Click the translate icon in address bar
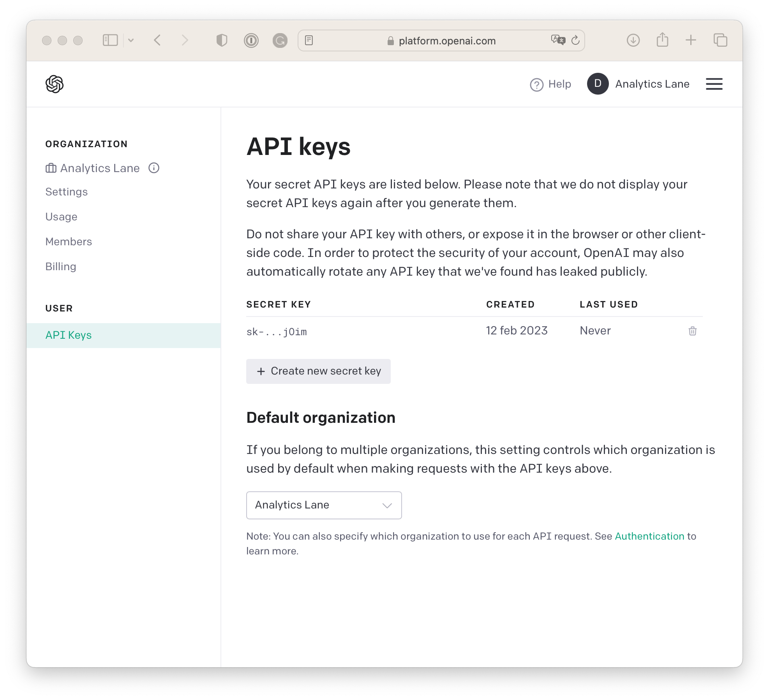 (x=558, y=40)
